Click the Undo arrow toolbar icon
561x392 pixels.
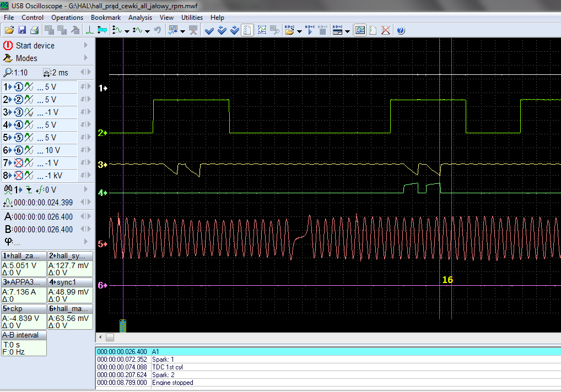pos(158,30)
